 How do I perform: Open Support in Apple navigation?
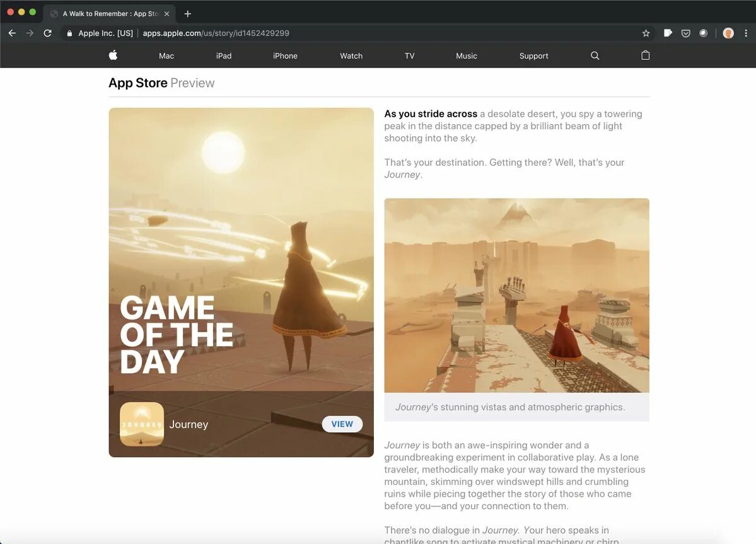coord(533,56)
